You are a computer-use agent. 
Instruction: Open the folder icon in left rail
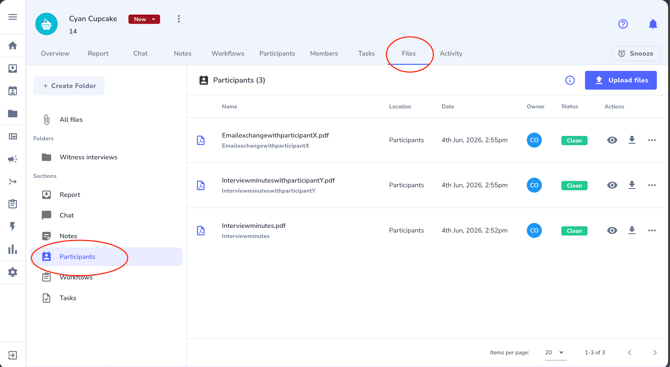13,113
